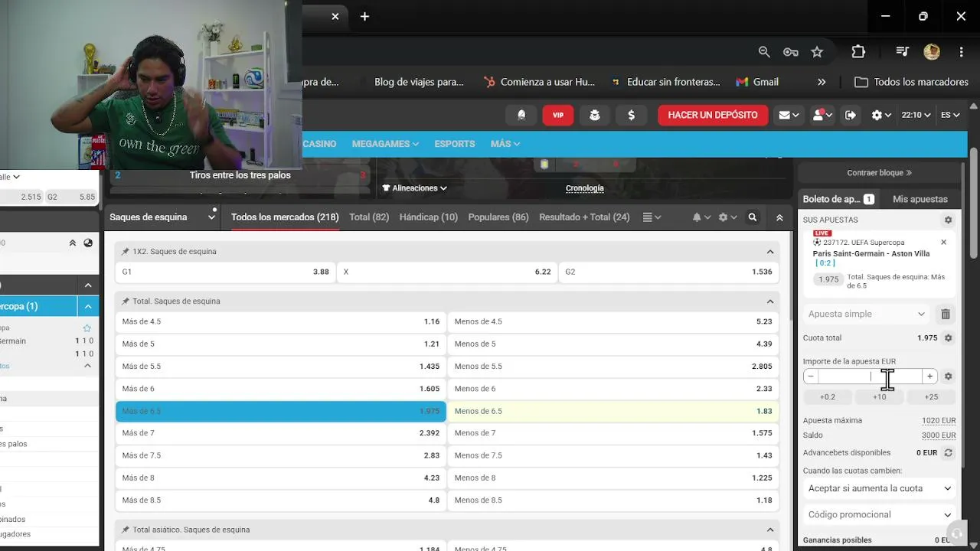This screenshot has width=980, height=551.
Task: Click the Contraer bloque button
Action: tap(879, 173)
